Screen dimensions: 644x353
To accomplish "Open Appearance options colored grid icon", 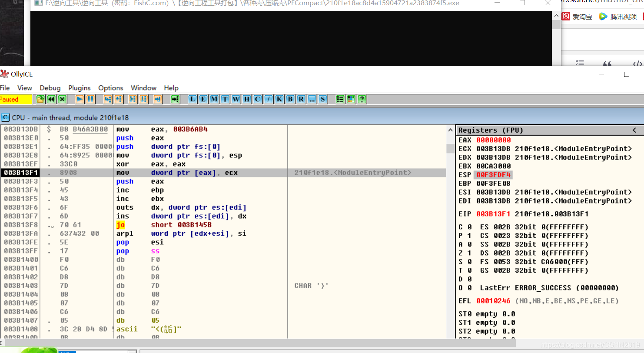I will [x=351, y=99].
